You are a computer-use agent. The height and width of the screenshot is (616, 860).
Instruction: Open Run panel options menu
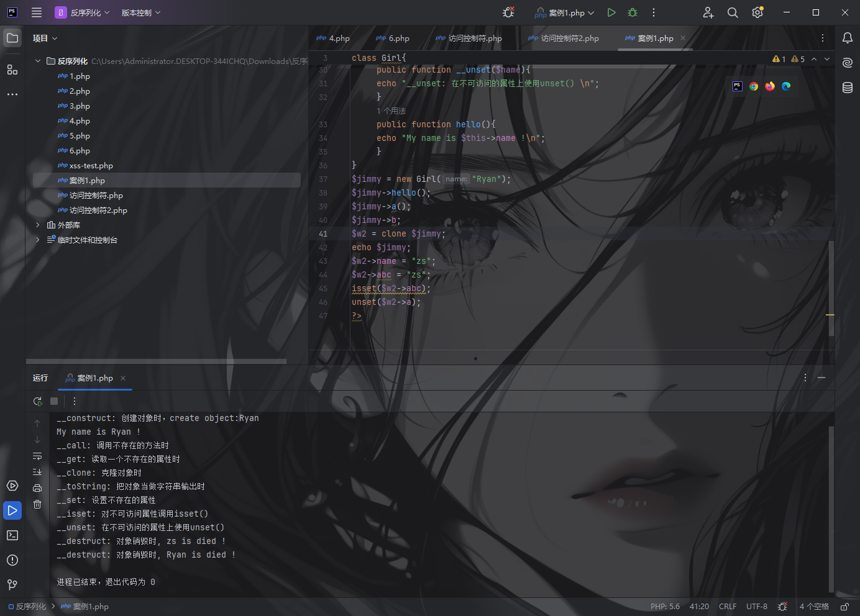805,378
